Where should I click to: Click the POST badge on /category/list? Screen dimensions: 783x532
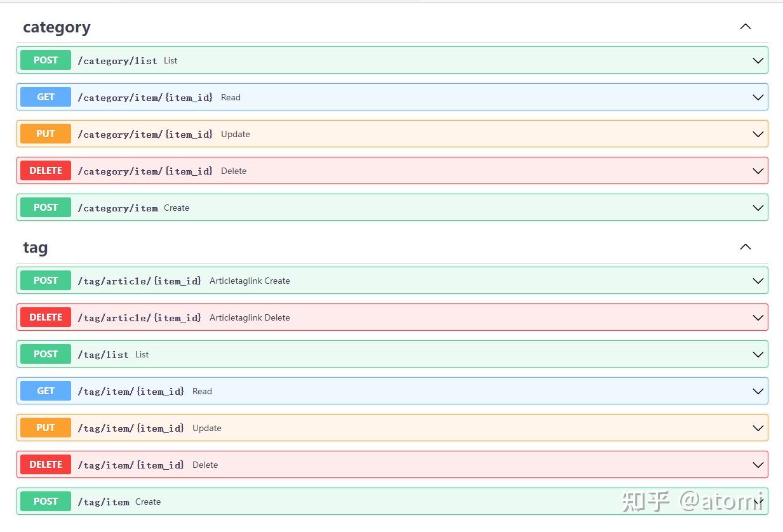pyautogui.click(x=45, y=60)
